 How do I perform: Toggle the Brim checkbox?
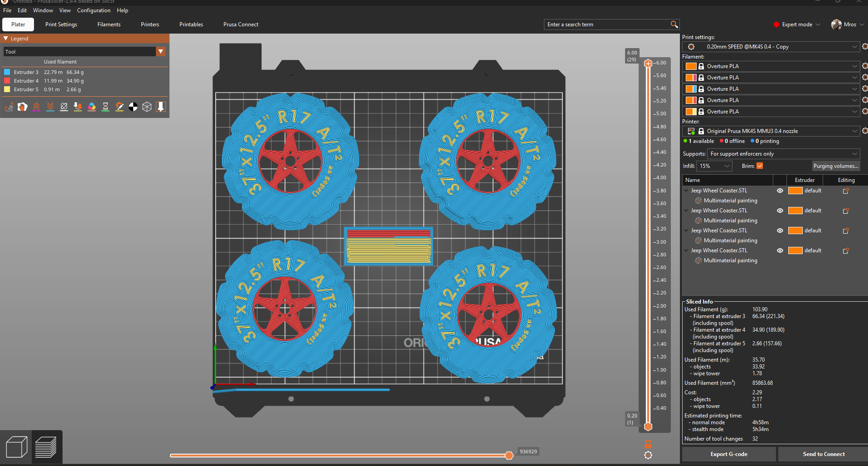point(760,166)
